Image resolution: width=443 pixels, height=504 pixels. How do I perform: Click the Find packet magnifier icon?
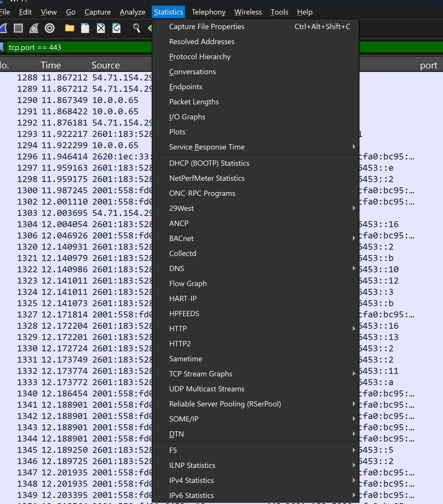pos(136,28)
